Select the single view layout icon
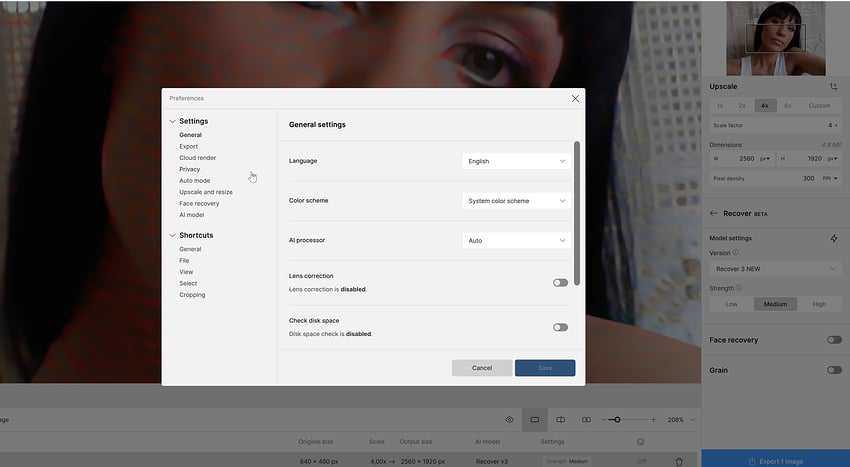 [535, 419]
